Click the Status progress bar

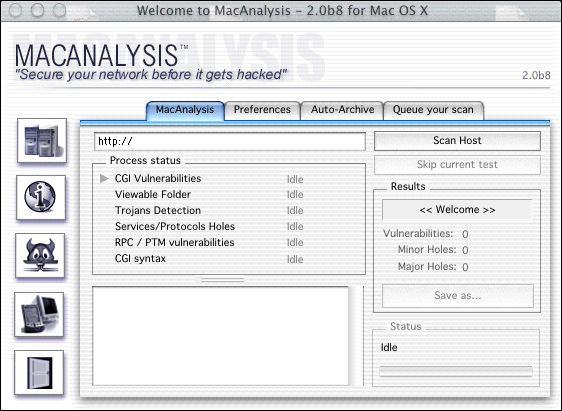456,371
